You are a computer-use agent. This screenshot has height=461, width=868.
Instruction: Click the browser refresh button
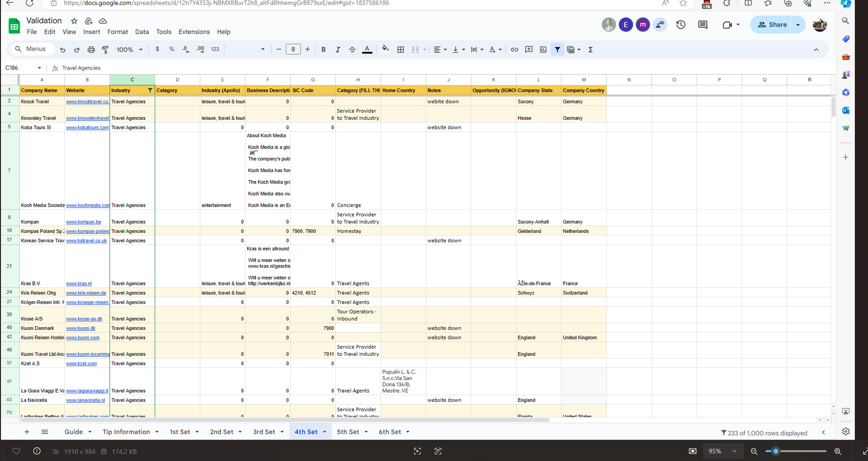(x=29, y=3)
